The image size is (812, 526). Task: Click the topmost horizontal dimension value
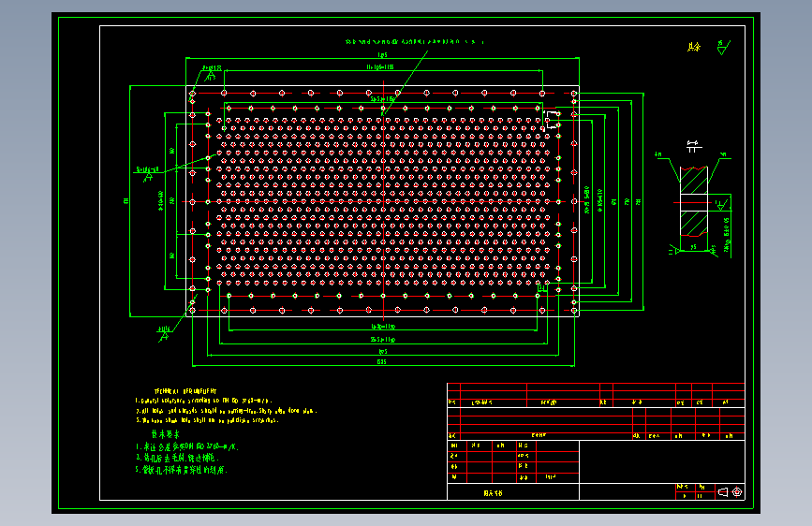click(382, 54)
